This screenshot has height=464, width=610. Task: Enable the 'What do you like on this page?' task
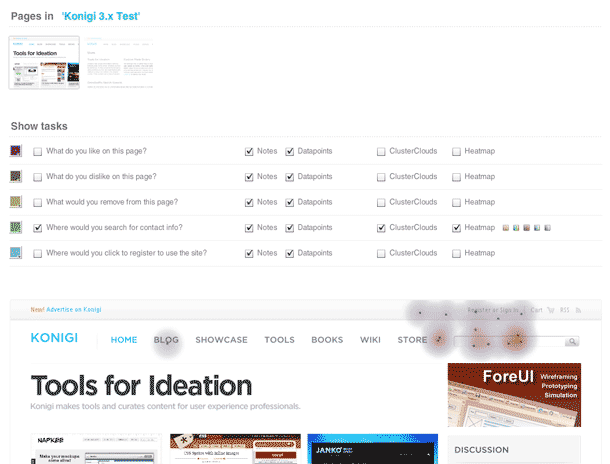pos(37,151)
